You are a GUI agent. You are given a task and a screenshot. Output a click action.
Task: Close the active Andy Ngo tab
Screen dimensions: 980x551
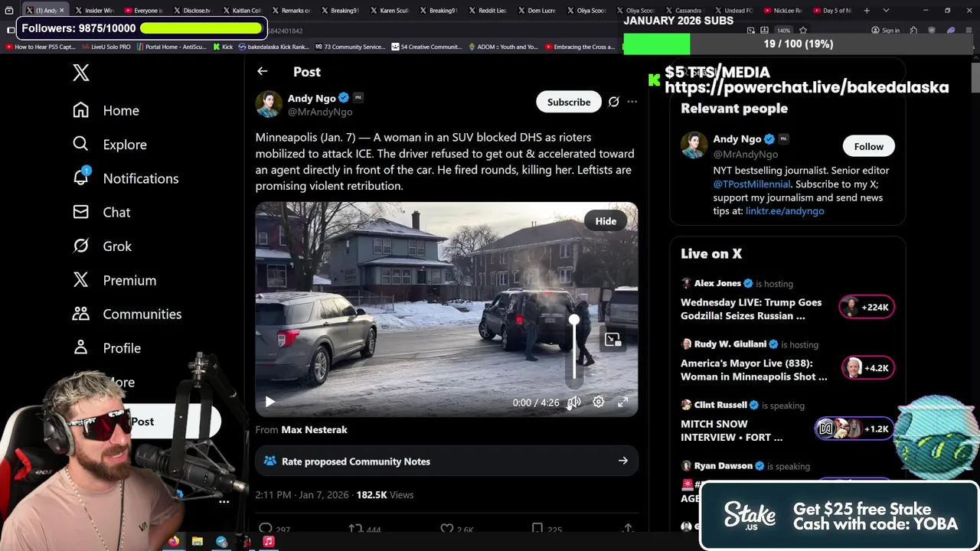(x=62, y=11)
